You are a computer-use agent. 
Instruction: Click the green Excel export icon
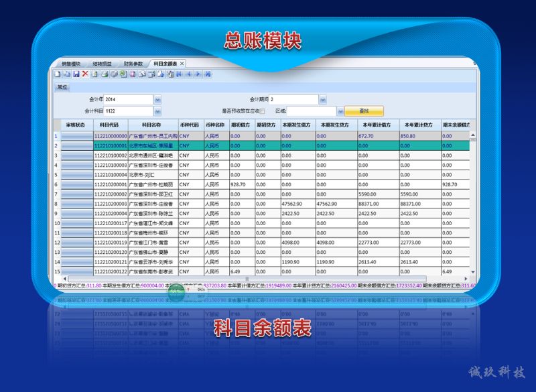123,74
